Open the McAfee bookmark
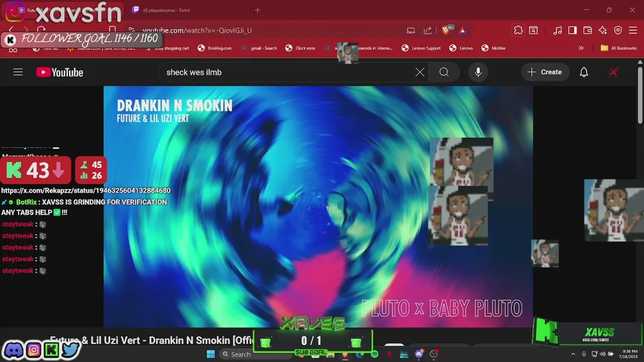644x362 pixels. tap(494, 48)
